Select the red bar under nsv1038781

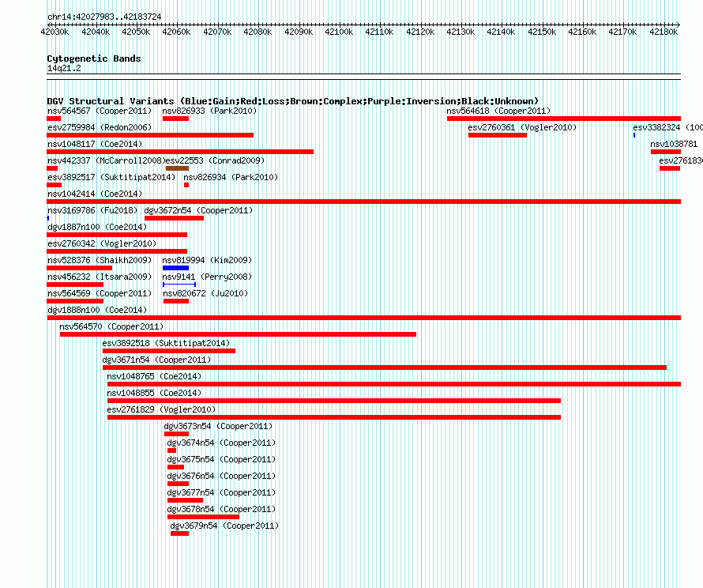(666, 152)
